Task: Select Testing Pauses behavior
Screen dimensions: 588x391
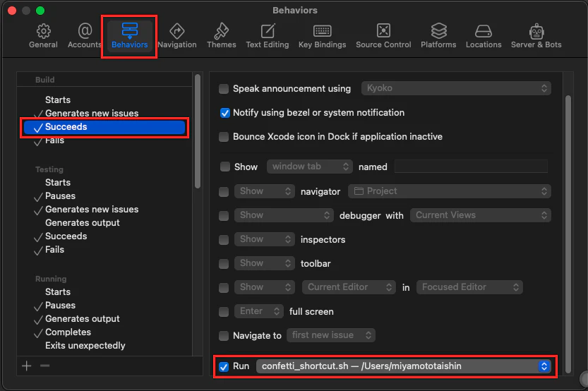Action: tap(60, 196)
